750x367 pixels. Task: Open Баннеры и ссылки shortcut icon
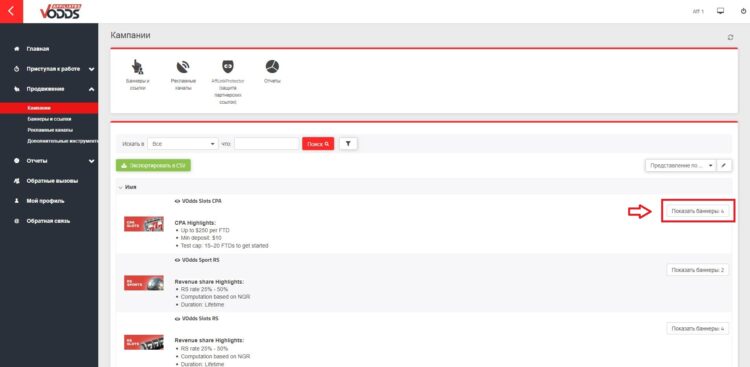click(138, 67)
